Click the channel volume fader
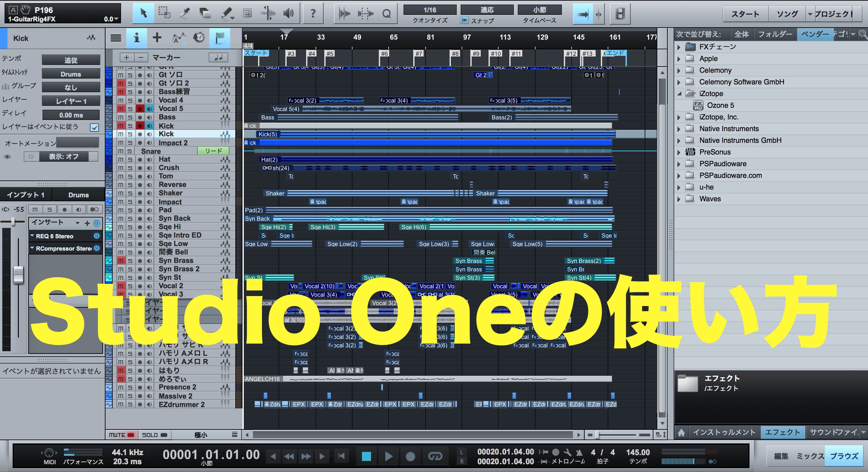This screenshot has width=868, height=472. coord(18,275)
